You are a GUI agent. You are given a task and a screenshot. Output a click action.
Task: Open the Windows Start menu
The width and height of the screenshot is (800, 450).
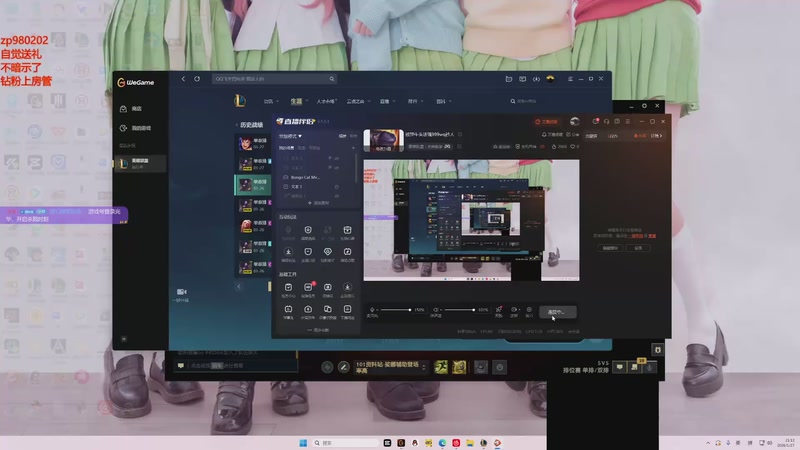(303, 443)
